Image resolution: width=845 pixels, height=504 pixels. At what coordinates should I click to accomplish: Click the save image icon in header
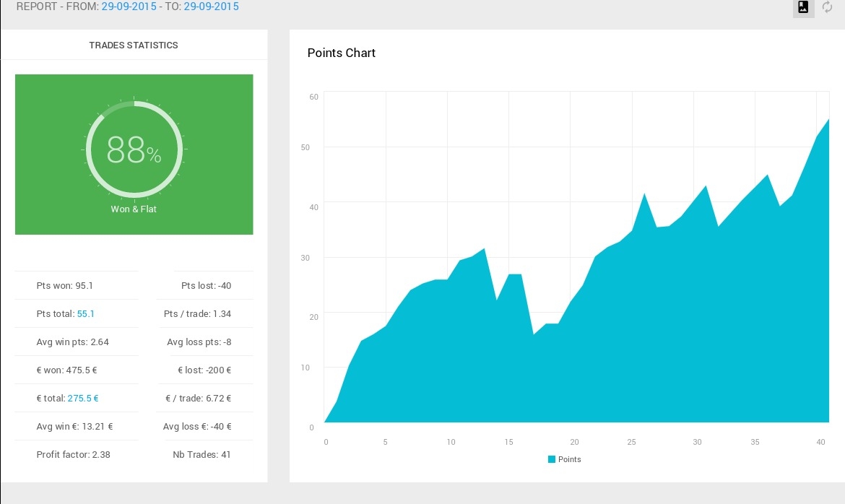(803, 7)
